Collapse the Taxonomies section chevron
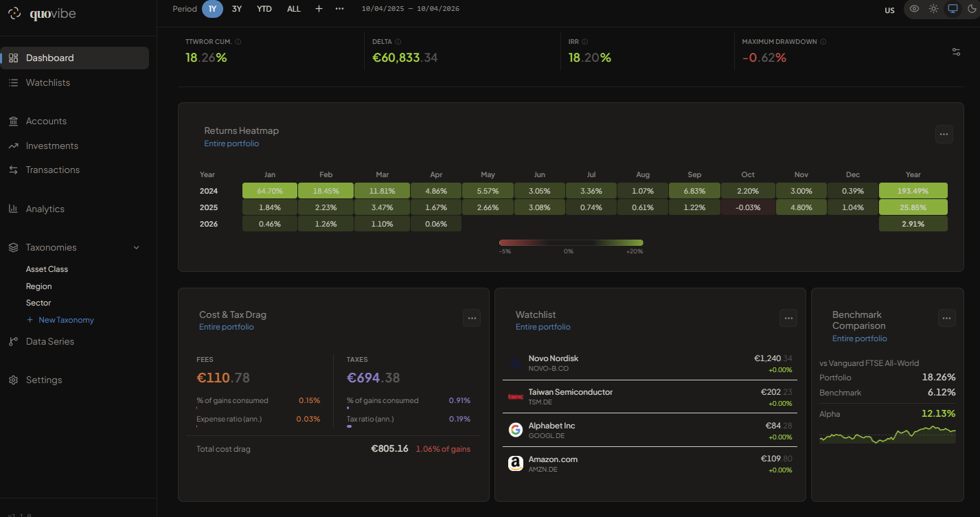Image resolution: width=980 pixels, height=517 pixels. [x=136, y=247]
